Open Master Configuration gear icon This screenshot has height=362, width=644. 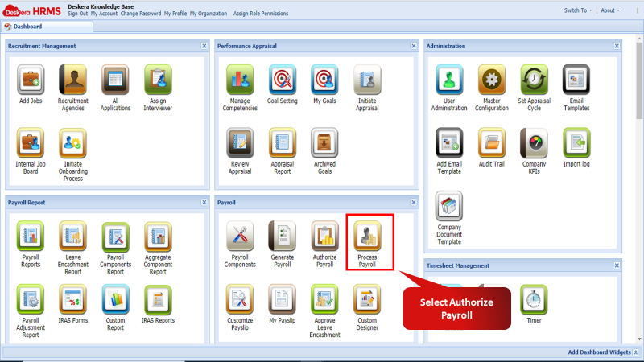[x=492, y=80]
